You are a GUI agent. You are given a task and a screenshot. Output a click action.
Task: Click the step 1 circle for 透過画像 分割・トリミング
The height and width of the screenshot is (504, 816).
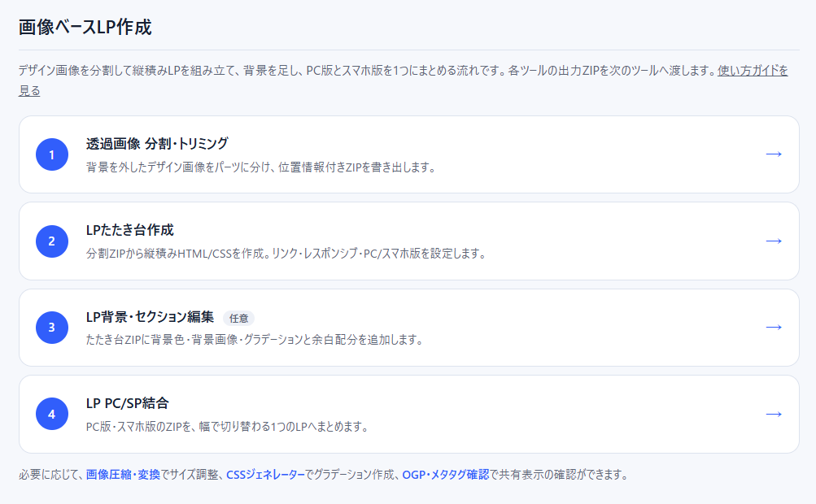(x=52, y=154)
